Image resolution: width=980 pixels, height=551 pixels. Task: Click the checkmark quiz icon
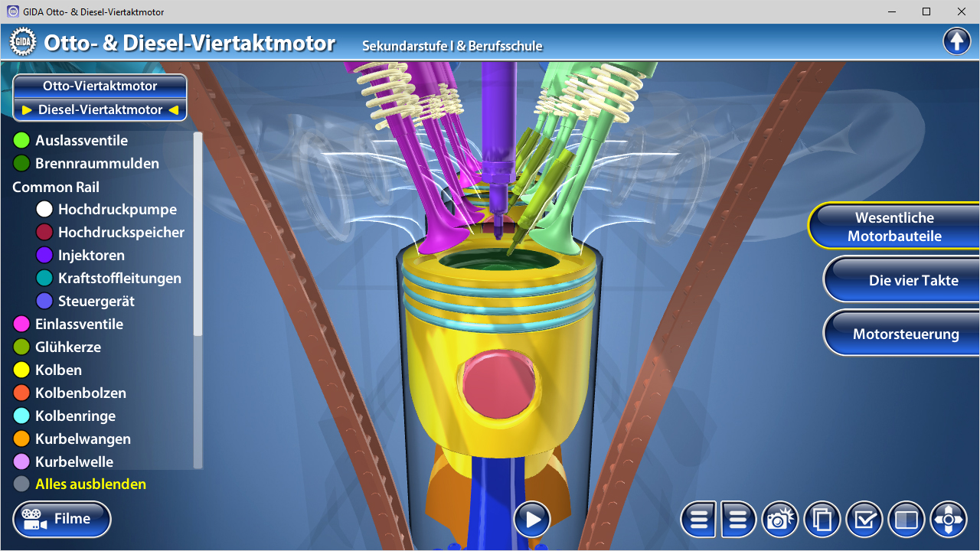pyautogui.click(x=864, y=520)
